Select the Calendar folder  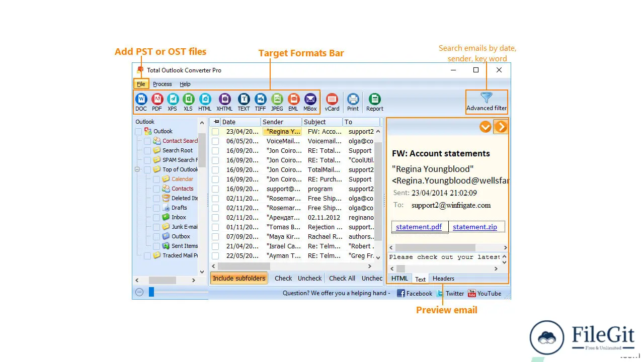pyautogui.click(x=182, y=179)
